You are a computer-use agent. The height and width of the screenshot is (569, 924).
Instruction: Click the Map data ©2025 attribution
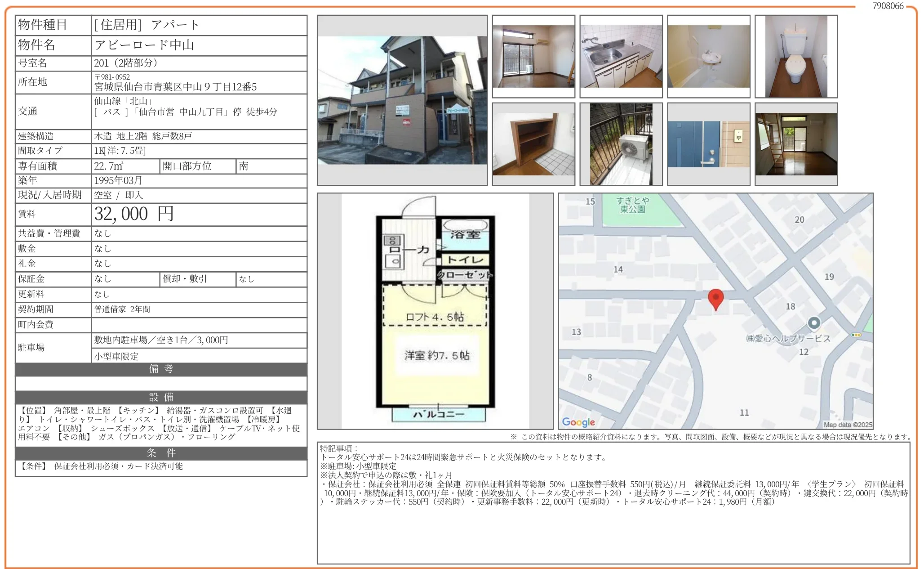(x=848, y=425)
